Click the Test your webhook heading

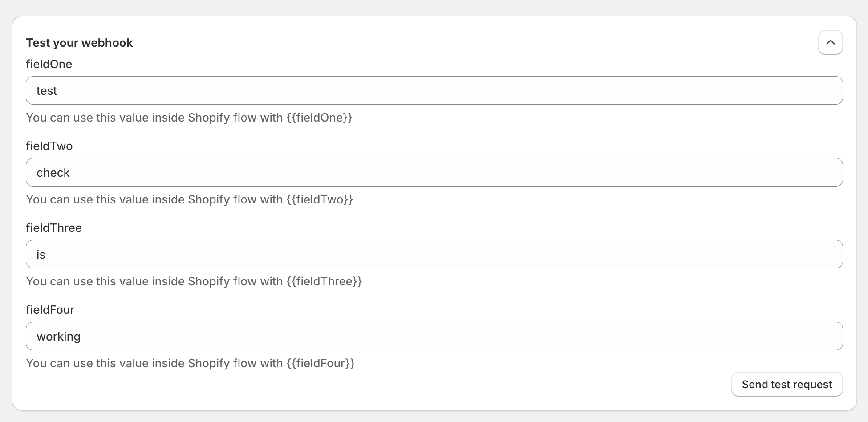(x=79, y=43)
